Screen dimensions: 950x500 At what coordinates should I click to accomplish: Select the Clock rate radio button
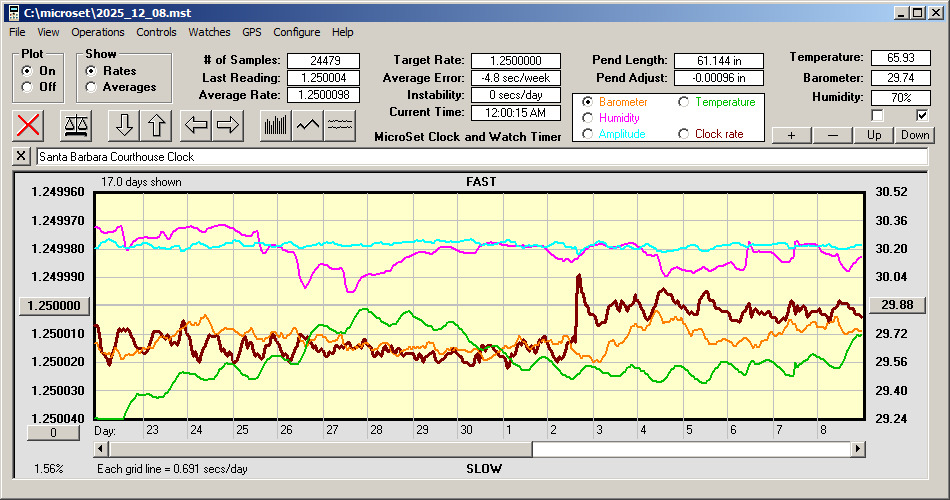pyautogui.click(x=684, y=134)
